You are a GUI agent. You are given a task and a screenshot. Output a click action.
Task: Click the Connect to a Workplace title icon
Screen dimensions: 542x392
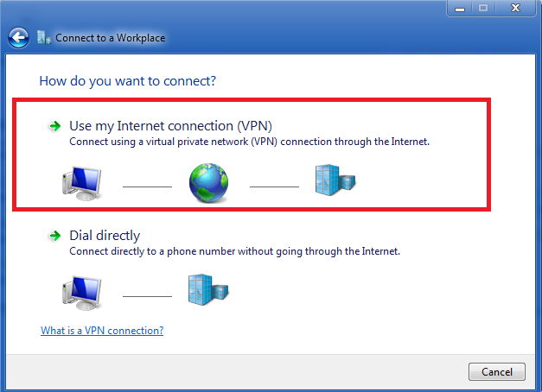click(x=44, y=37)
